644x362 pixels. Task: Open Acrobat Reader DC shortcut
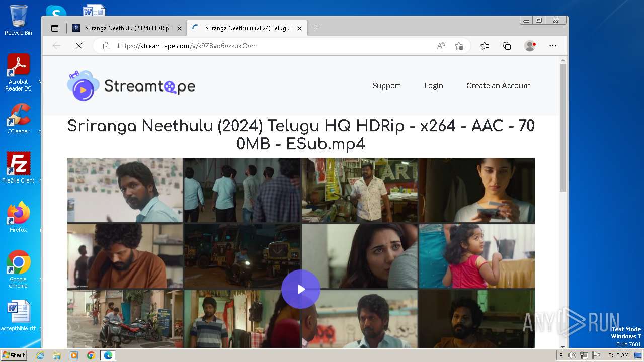click(x=18, y=72)
